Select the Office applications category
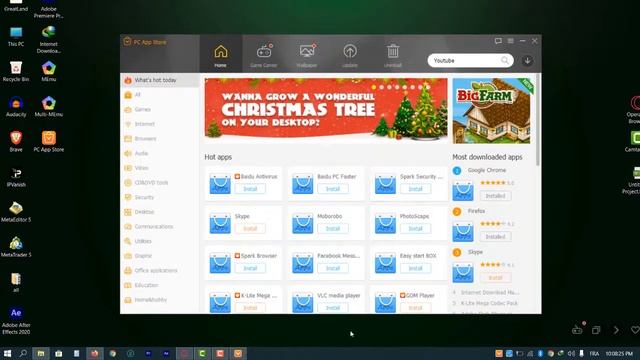Screen dimensions: 640x360 click(x=160, y=271)
